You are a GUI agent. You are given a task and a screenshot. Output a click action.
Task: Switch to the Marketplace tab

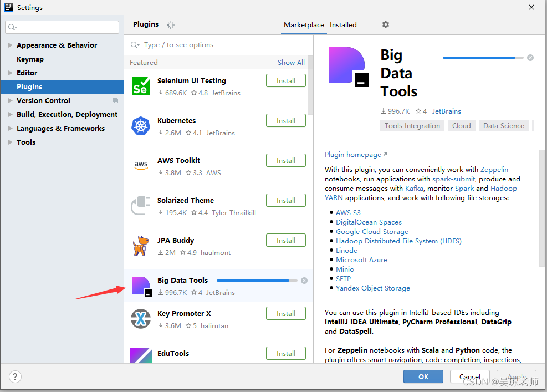[304, 25]
